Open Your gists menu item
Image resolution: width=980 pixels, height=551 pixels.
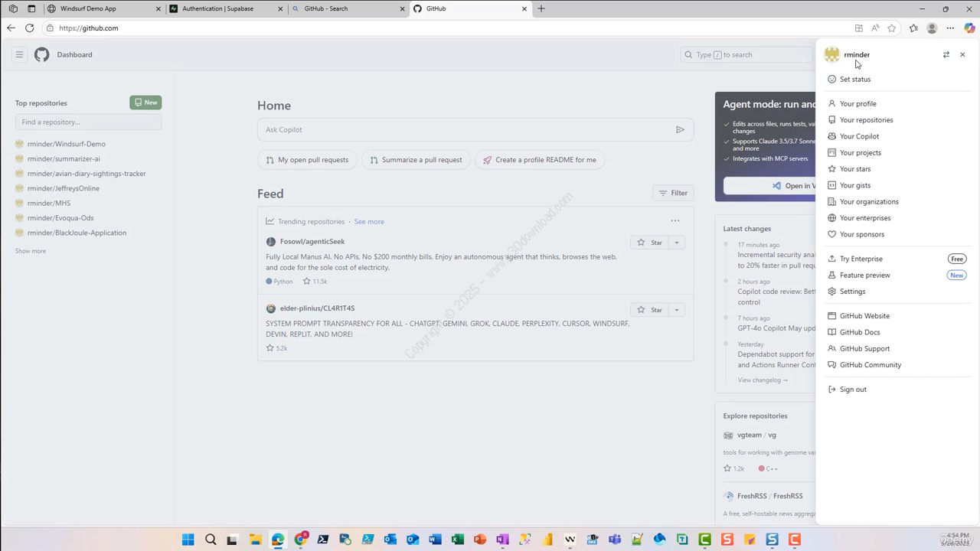coord(897,185)
